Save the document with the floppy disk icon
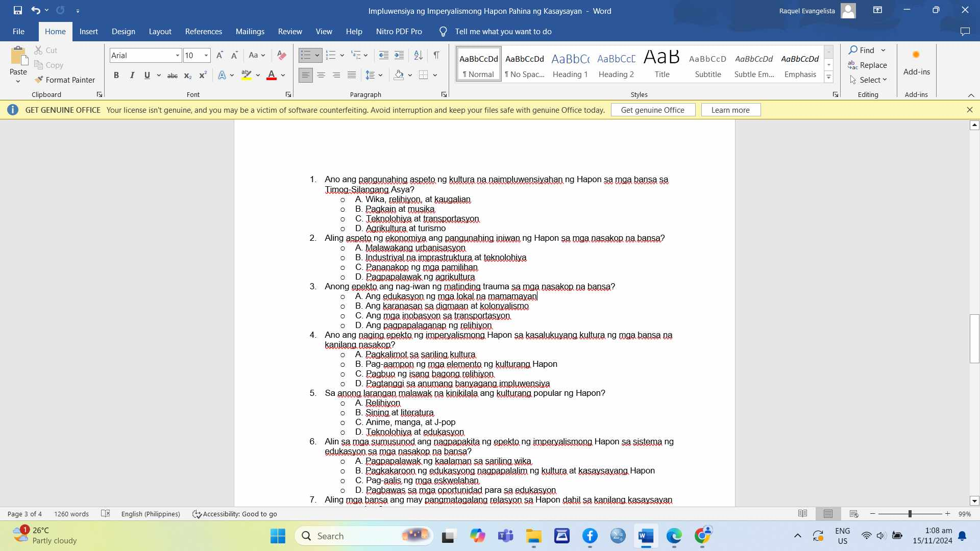Image resolution: width=980 pixels, height=551 pixels. point(18,10)
